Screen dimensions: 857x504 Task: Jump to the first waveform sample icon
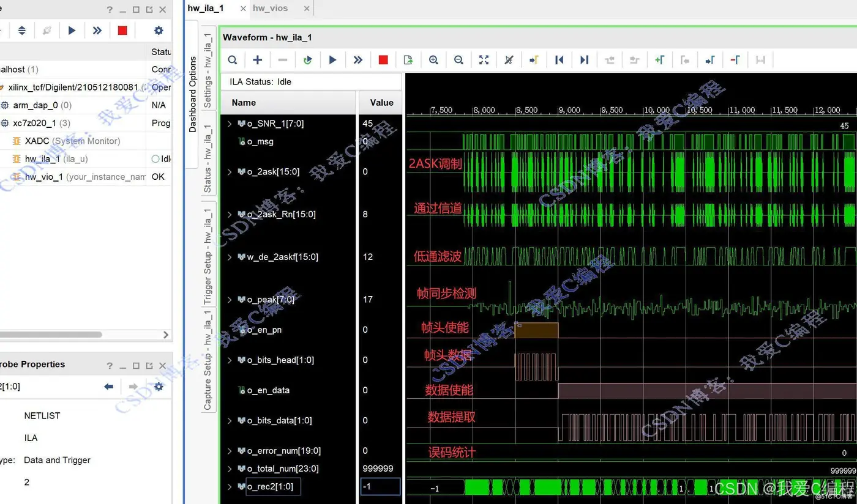[559, 60]
